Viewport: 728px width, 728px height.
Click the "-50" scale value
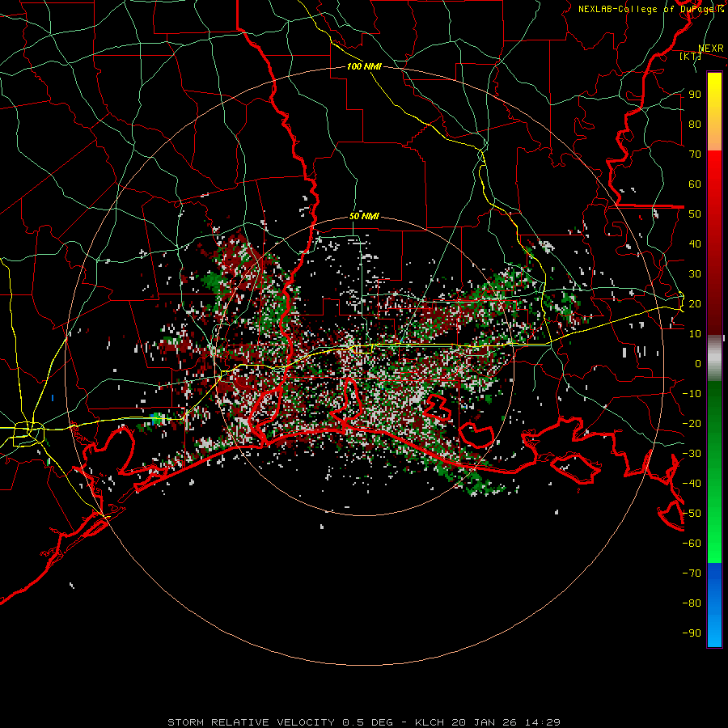[x=692, y=513]
